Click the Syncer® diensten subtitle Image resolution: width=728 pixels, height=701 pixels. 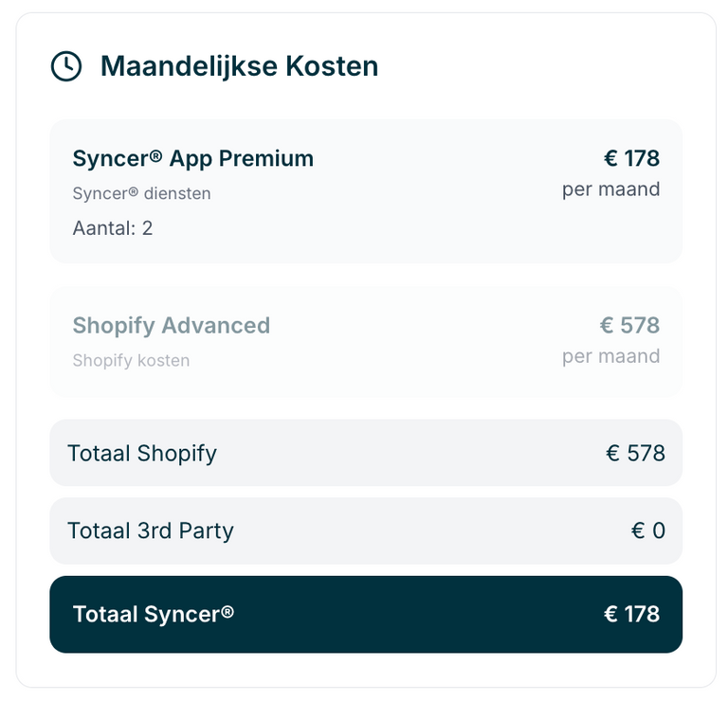141,193
